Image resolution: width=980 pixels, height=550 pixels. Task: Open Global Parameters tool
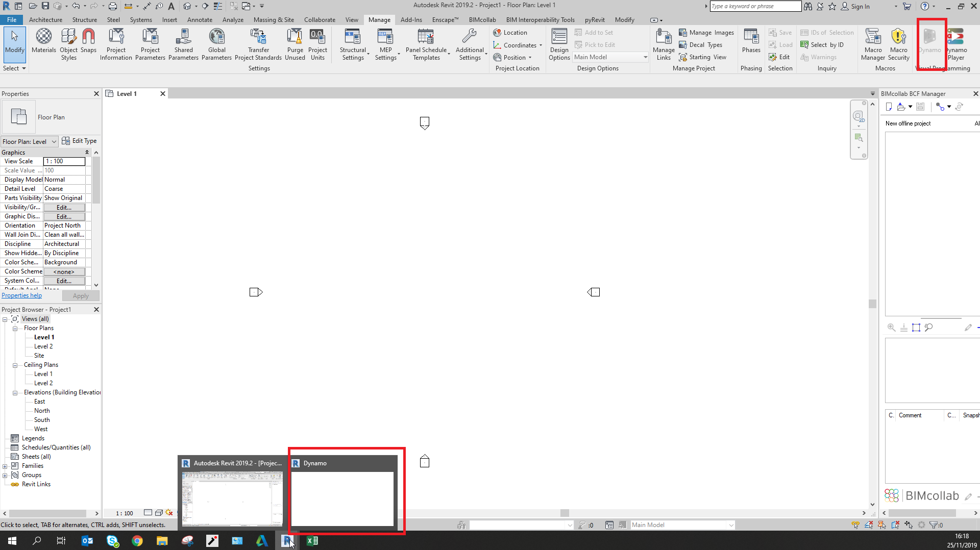216,44
